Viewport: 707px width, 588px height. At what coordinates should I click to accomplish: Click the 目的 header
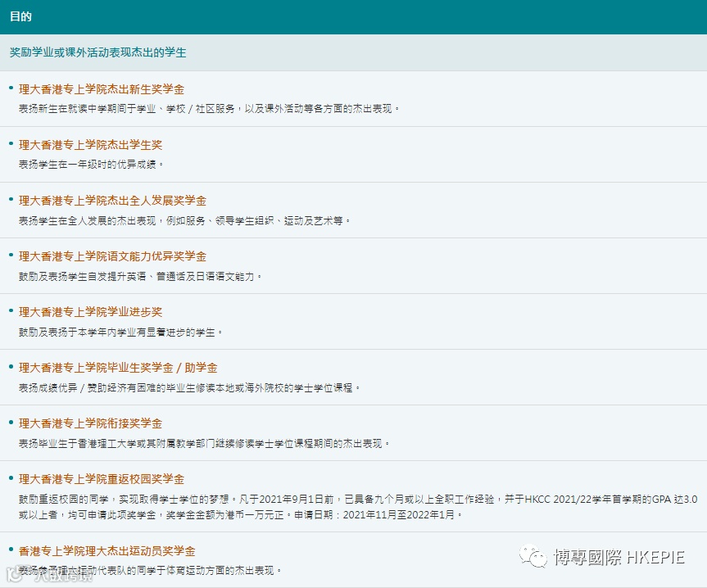pos(20,16)
